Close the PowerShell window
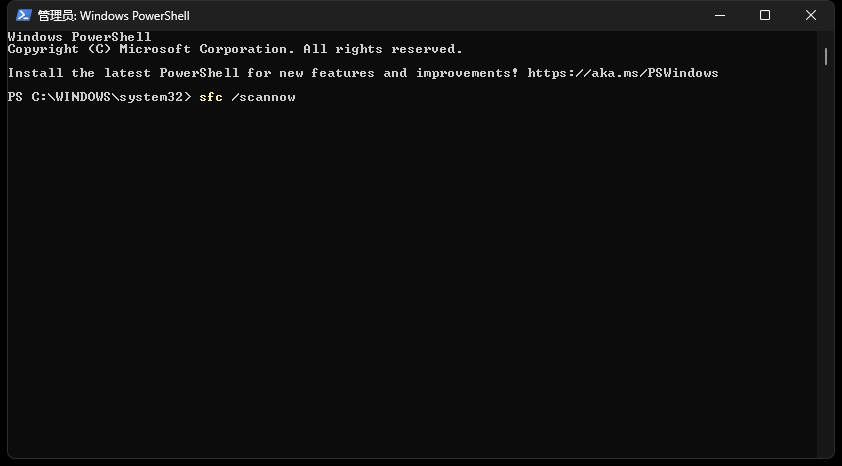The height and width of the screenshot is (466, 842). pyautogui.click(x=811, y=16)
